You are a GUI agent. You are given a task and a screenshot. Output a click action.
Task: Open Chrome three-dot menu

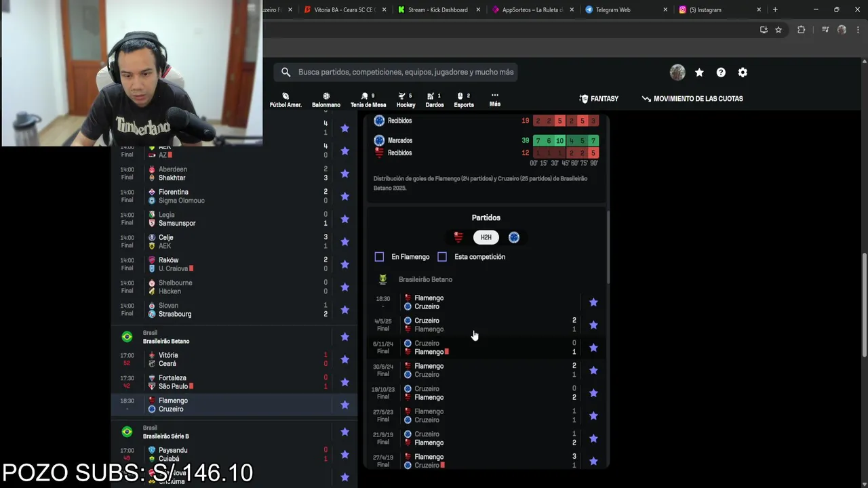[857, 30]
